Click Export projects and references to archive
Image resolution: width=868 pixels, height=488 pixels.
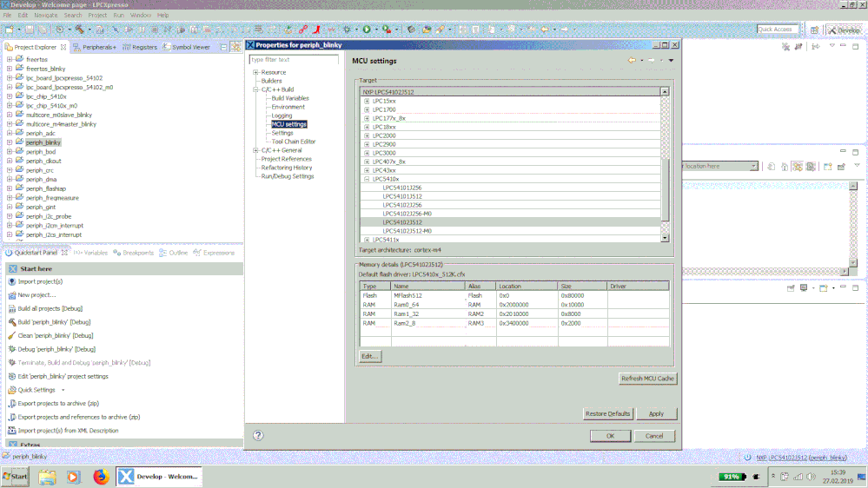click(78, 417)
